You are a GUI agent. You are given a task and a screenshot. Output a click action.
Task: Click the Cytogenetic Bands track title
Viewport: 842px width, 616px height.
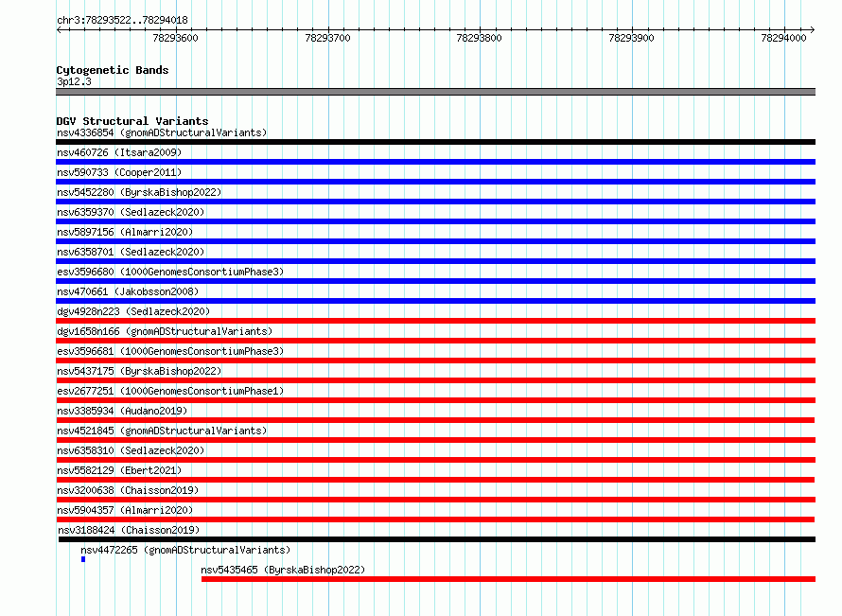pos(113,70)
